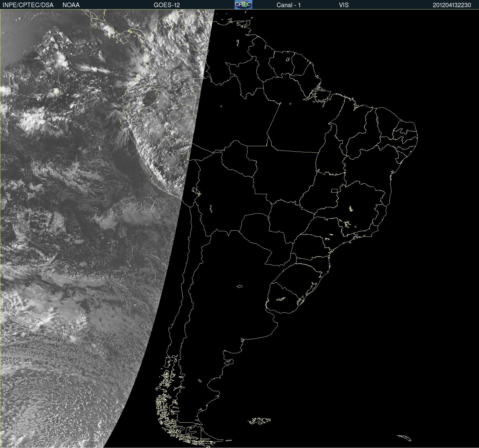Click the VIS label in the header

344,5
